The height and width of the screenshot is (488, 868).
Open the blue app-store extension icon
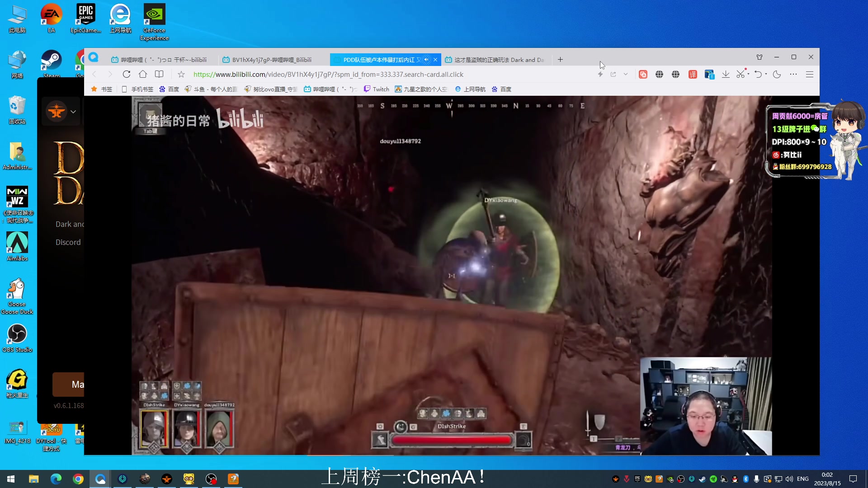point(709,75)
